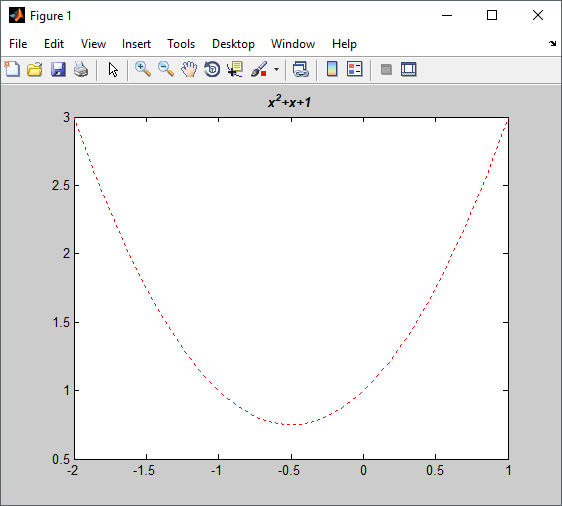Enable the Rotate 3D tool

pos(212,69)
